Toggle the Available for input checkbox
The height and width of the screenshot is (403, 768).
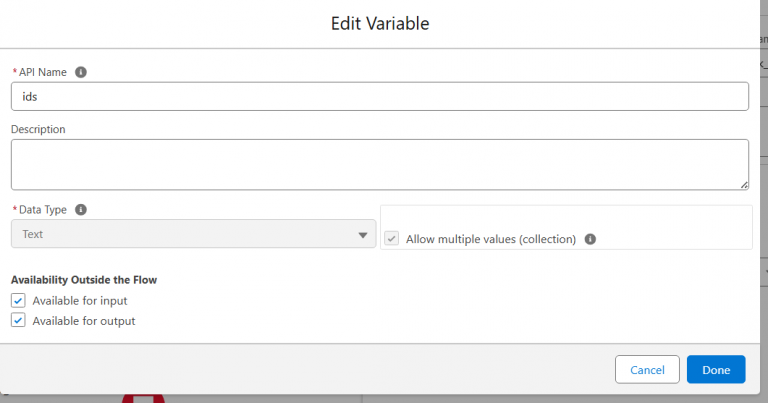pos(18,300)
